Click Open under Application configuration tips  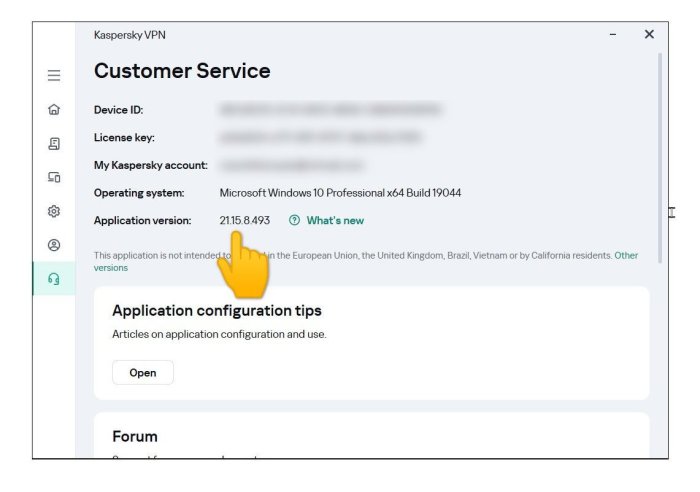143,372
